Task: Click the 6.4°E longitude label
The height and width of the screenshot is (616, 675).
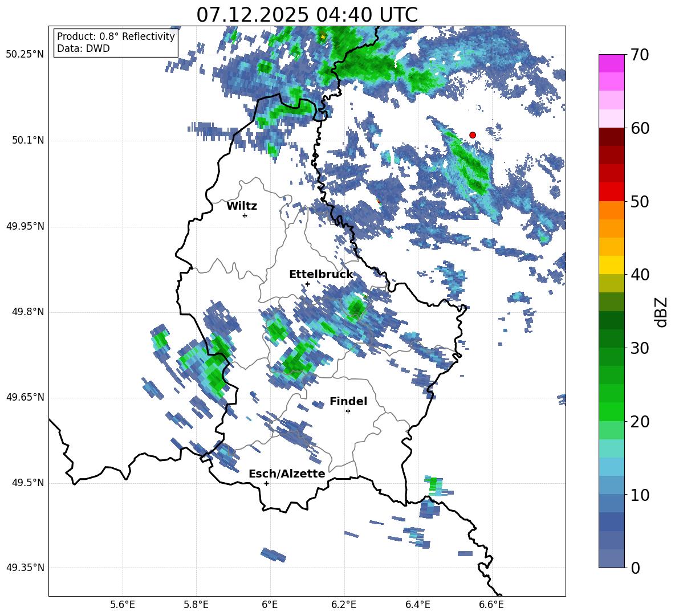Action: [417, 605]
